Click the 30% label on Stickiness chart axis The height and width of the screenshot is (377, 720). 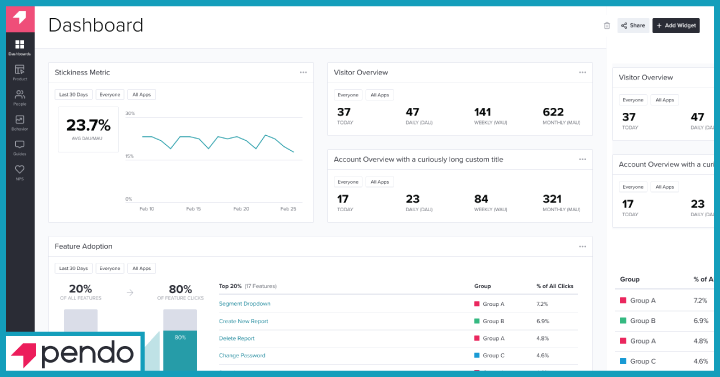pyautogui.click(x=130, y=113)
